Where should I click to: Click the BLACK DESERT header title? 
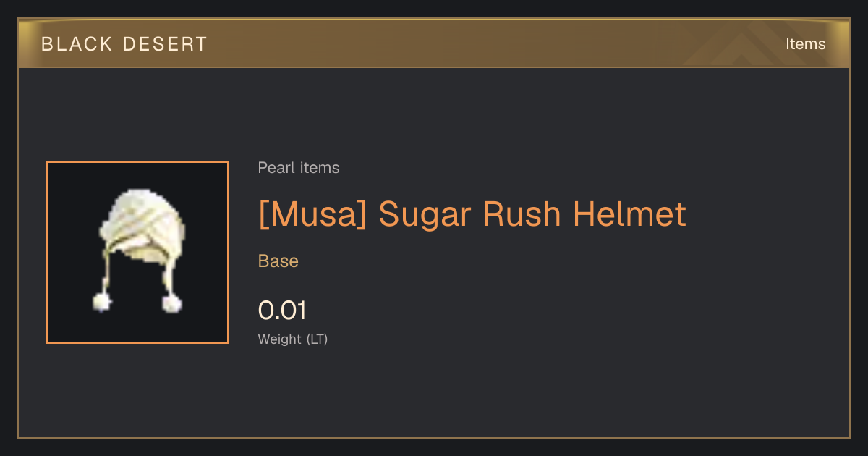tap(124, 44)
